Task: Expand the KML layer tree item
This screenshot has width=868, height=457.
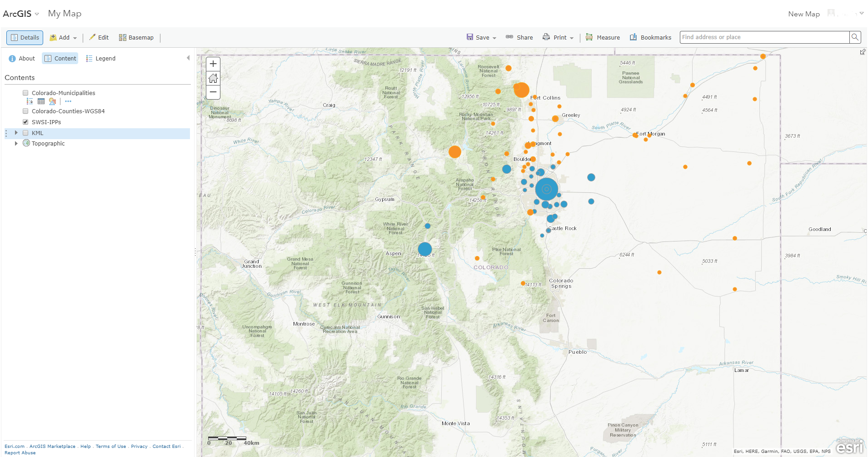Action: pos(16,133)
